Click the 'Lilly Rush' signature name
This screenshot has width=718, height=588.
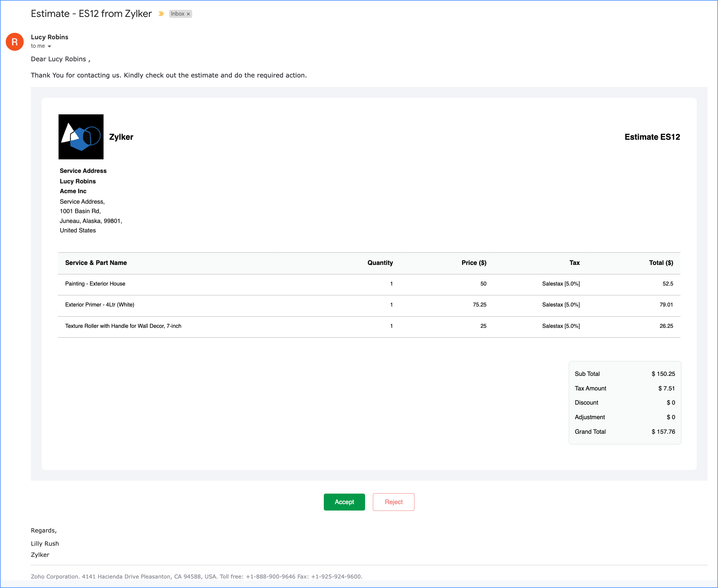click(x=45, y=544)
